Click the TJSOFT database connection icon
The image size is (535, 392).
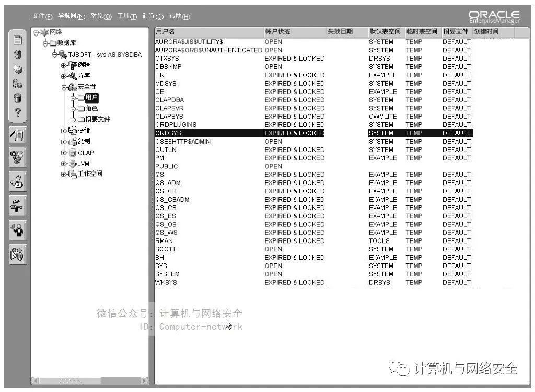(x=63, y=54)
